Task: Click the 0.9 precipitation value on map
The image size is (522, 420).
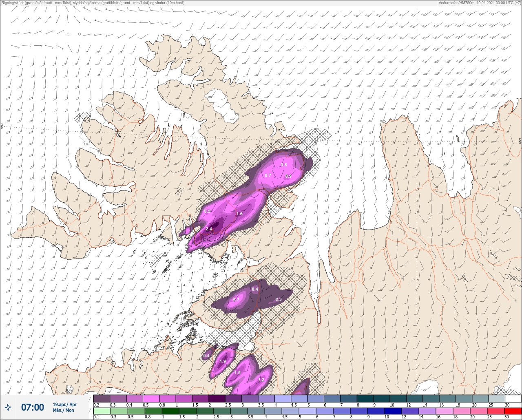Action: click(207, 211)
